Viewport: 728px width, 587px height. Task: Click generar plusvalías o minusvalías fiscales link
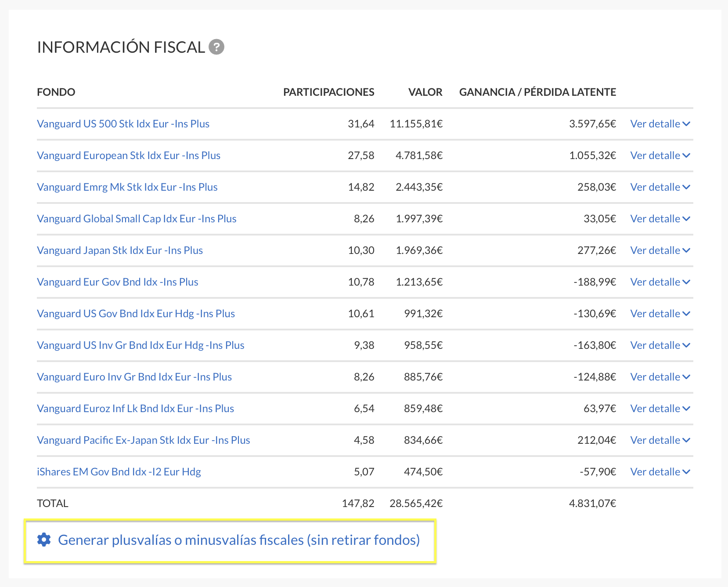240,540
